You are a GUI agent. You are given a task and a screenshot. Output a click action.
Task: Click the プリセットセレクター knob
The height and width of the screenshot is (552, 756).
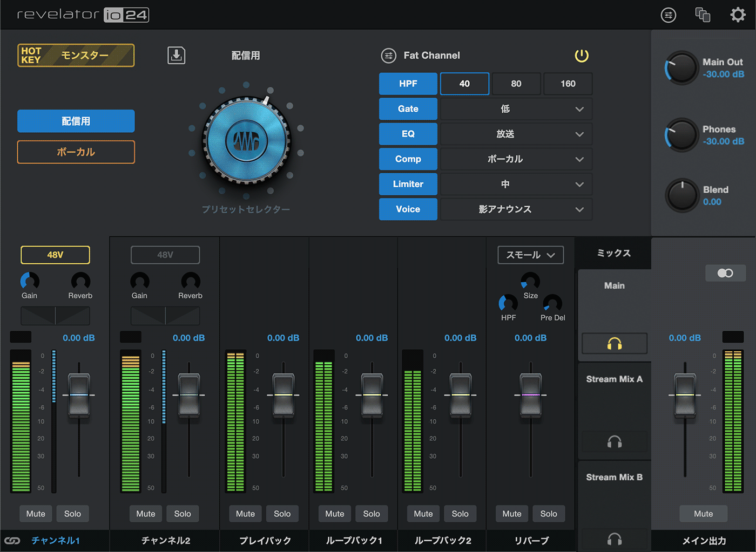(x=246, y=141)
